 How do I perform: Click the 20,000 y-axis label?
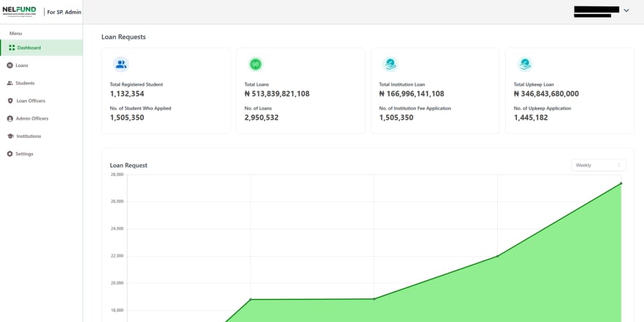click(x=117, y=283)
